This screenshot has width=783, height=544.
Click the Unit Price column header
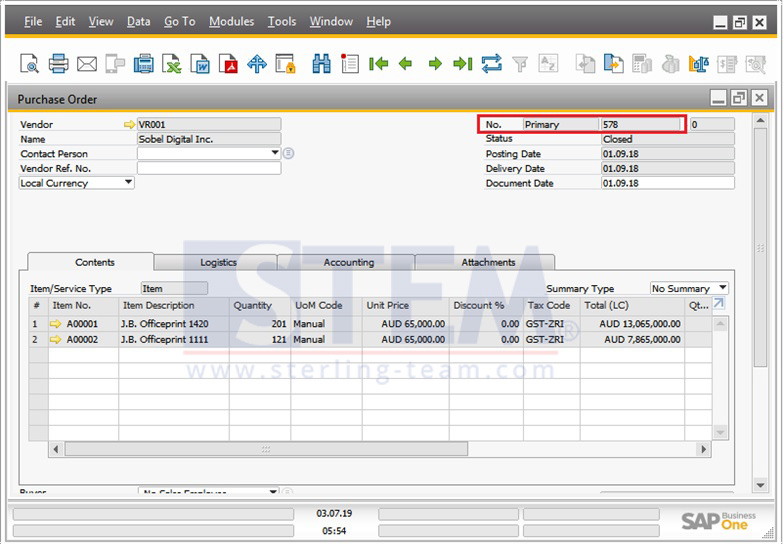click(x=405, y=305)
